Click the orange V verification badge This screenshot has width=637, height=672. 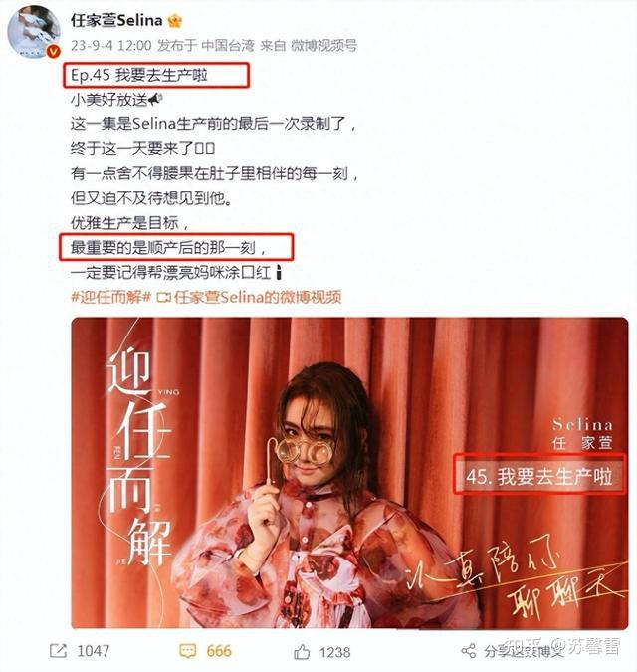[53, 52]
